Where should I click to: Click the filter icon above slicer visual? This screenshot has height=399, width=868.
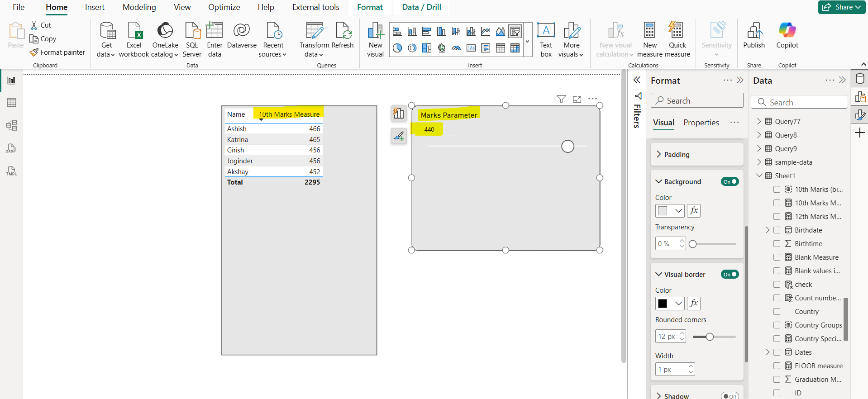click(x=561, y=99)
